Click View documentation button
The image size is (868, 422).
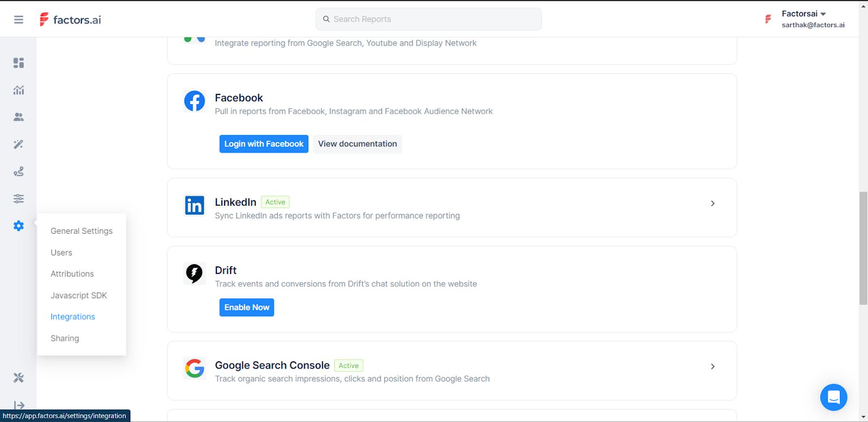point(358,144)
